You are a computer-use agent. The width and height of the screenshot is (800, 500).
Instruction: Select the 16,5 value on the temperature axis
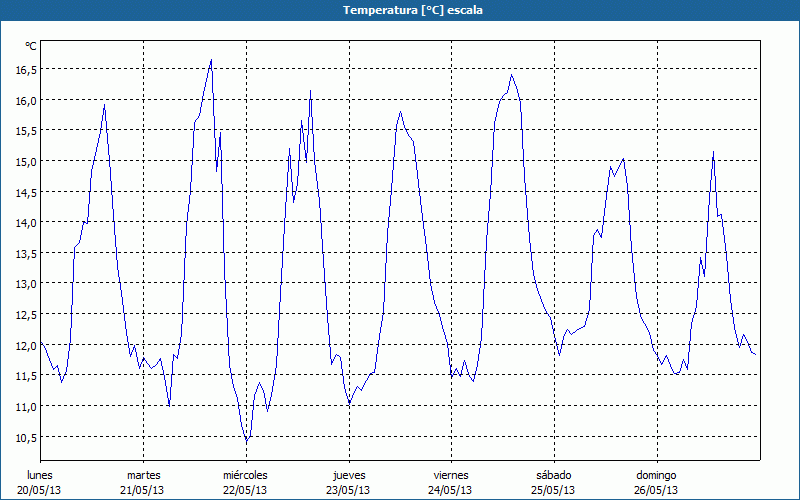tap(25, 69)
